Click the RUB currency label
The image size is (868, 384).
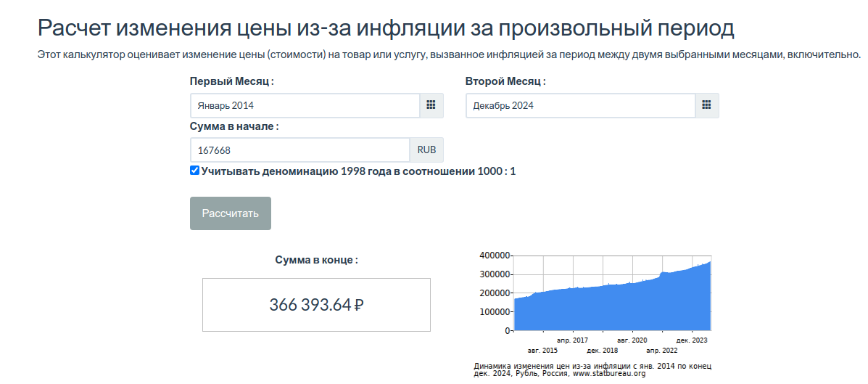click(x=426, y=150)
